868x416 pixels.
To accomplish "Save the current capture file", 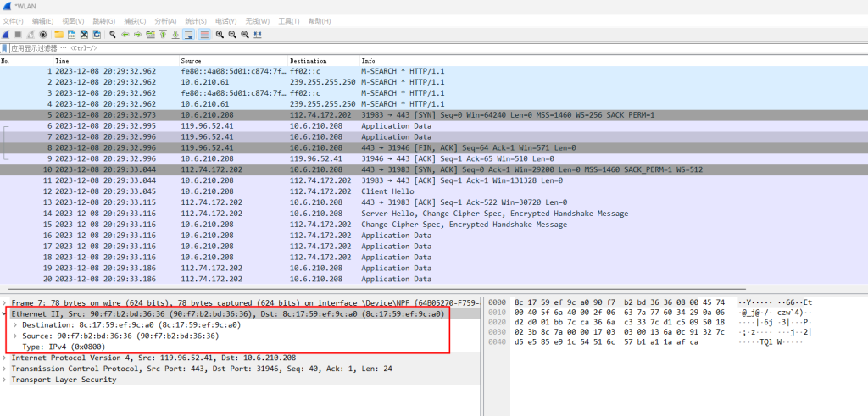I will pyautogui.click(x=72, y=34).
